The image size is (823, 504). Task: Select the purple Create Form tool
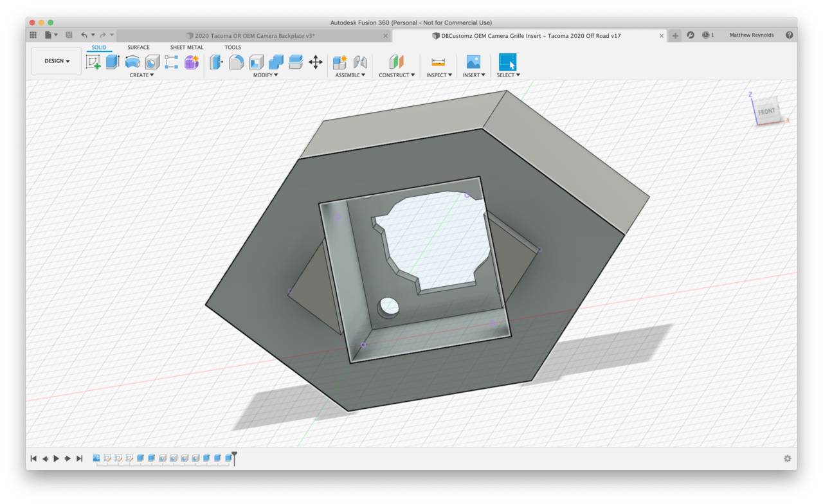coord(192,62)
